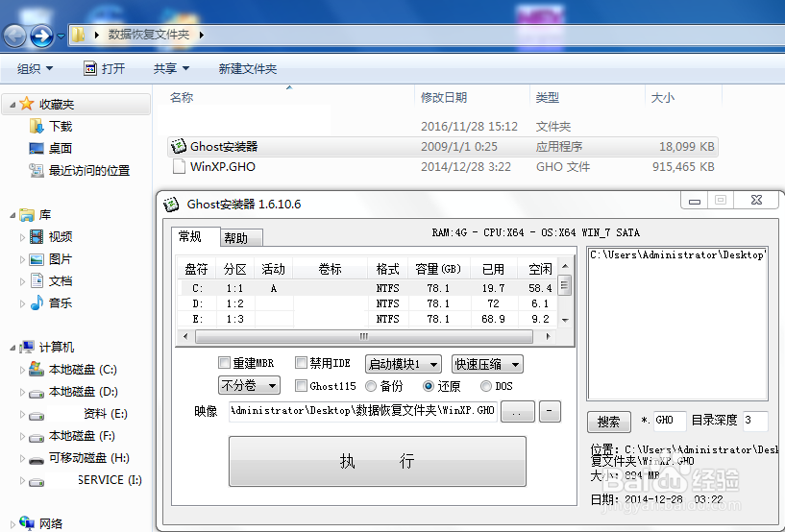Image resolution: width=785 pixels, height=532 pixels.
Task: Select the DOS radio button
Action: coord(485,386)
